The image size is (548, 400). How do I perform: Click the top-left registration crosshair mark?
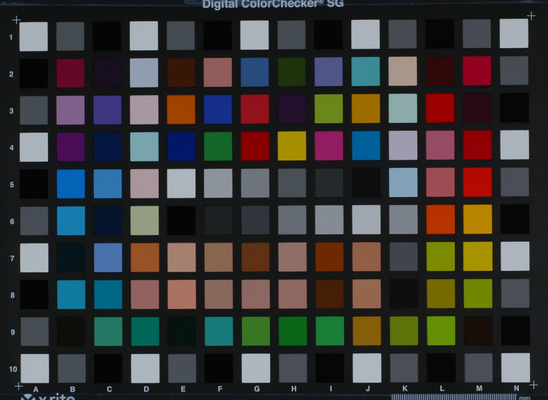pyautogui.click(x=16, y=20)
